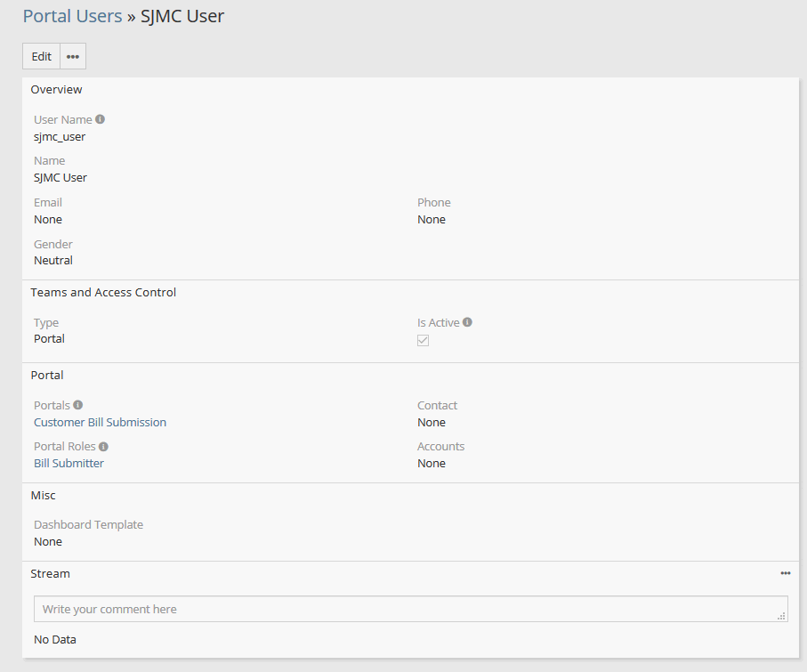Click the info icon beside User Name

101,119
